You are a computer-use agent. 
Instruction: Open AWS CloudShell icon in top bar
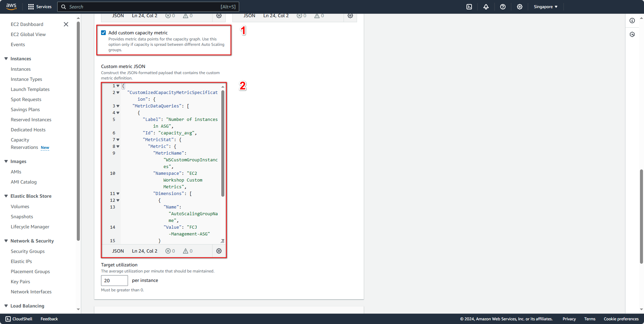tap(469, 7)
